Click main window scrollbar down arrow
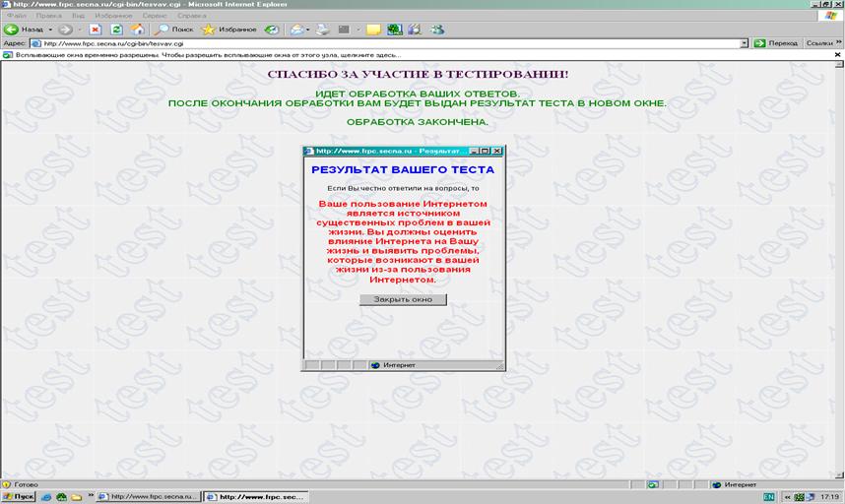This screenshot has height=504, width=845. pos(839,474)
